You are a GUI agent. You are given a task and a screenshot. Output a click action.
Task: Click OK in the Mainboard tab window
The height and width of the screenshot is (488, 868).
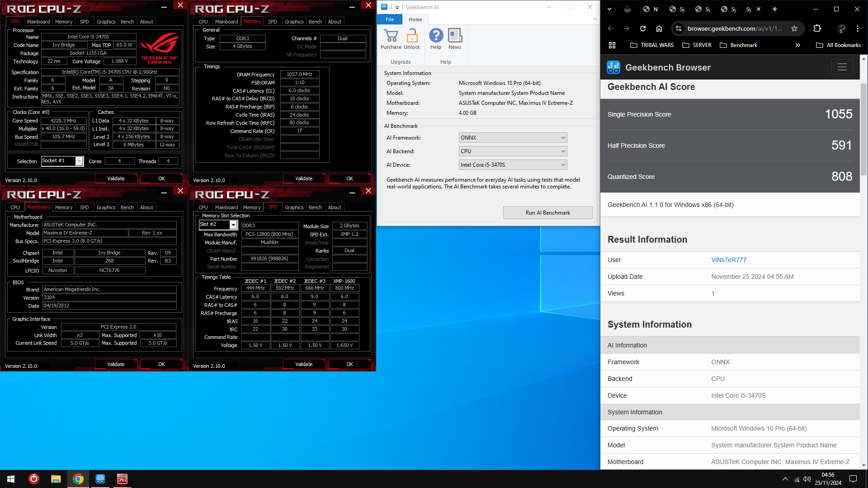161,364
